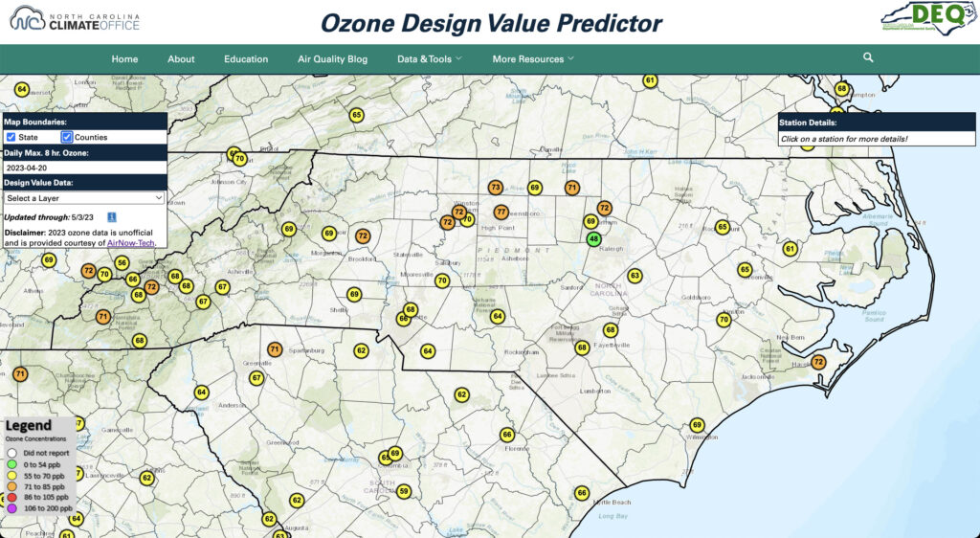Click the yellow 55 to 70 ppb legend swatch
Screen dimensions: 980x538
point(11,476)
